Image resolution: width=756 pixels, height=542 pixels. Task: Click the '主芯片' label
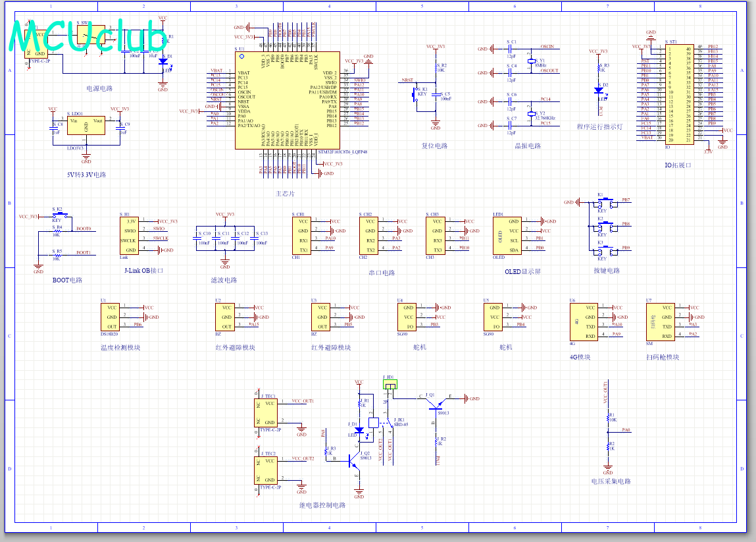coord(285,194)
